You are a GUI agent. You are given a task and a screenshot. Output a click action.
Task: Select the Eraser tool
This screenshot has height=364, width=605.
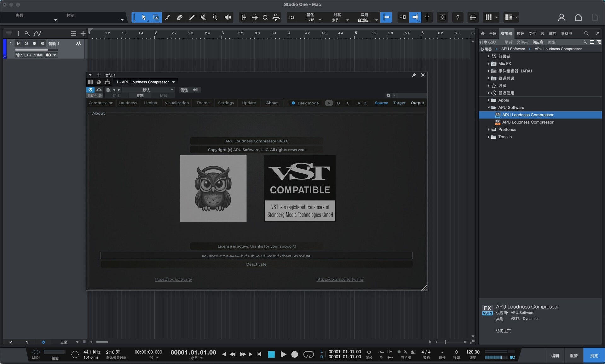(180, 17)
